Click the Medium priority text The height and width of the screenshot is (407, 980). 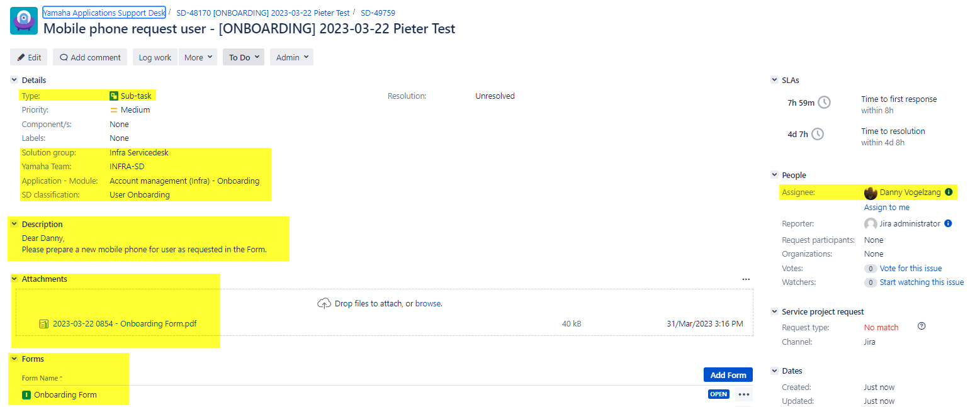[x=135, y=110]
